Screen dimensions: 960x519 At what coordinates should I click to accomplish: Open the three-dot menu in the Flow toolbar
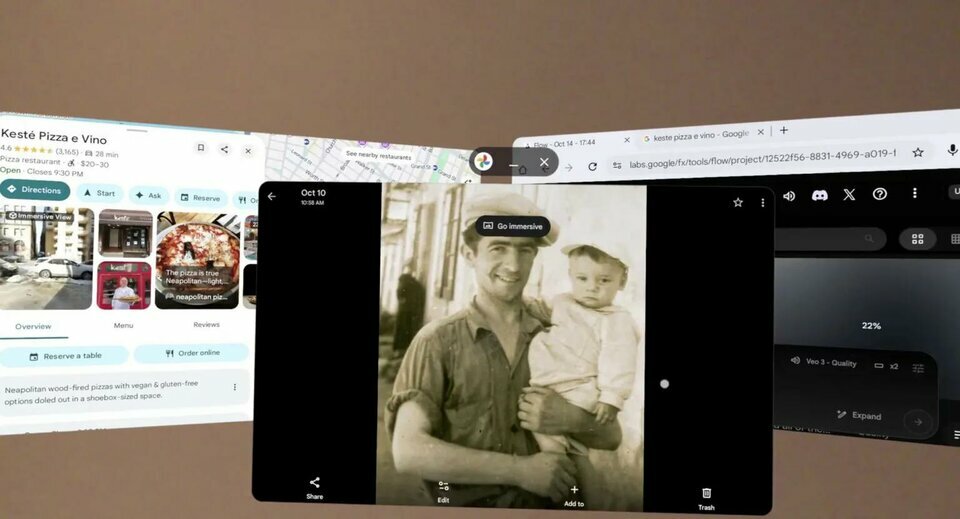pos(914,193)
